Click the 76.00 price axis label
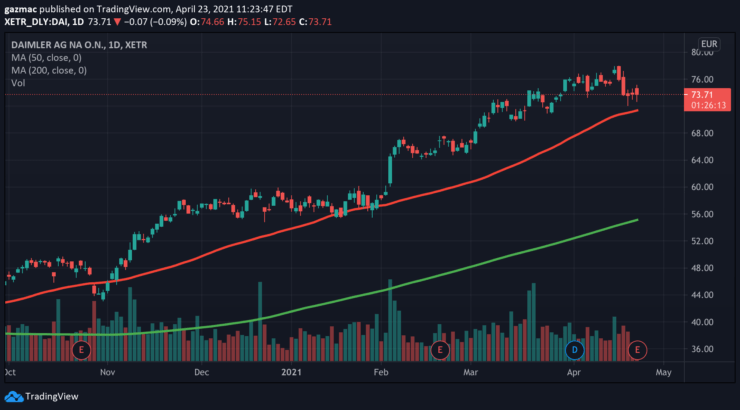Viewport: 740px width, 410px height. pyautogui.click(x=702, y=79)
